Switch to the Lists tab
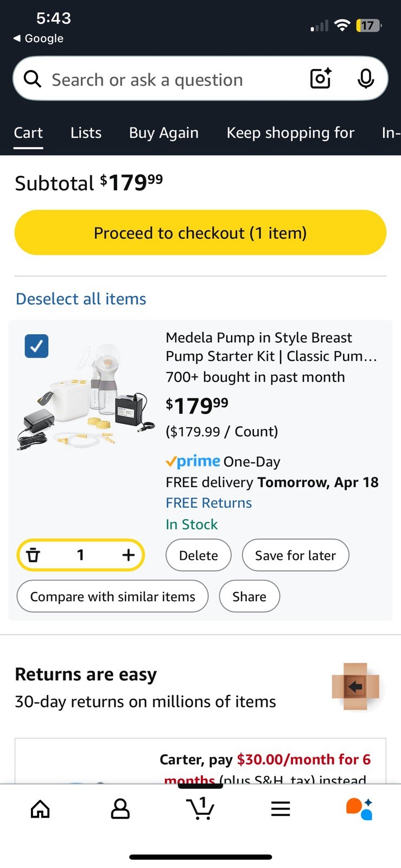401x868 pixels. pyautogui.click(x=86, y=133)
